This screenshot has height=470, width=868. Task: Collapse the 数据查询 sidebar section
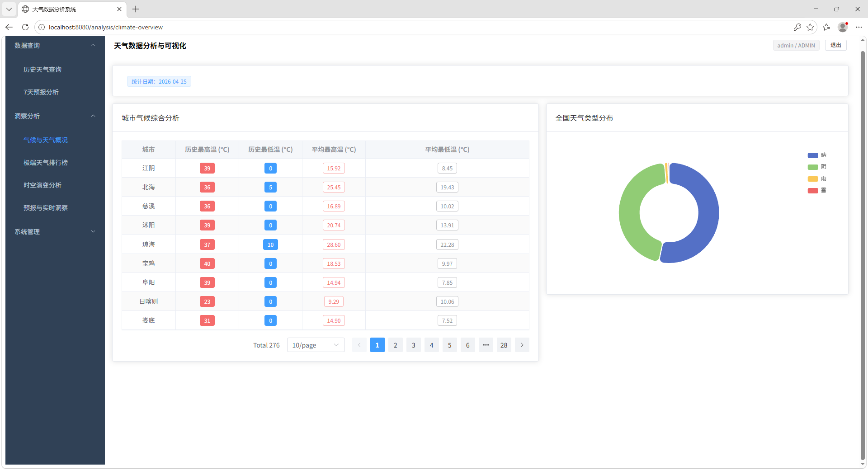55,46
